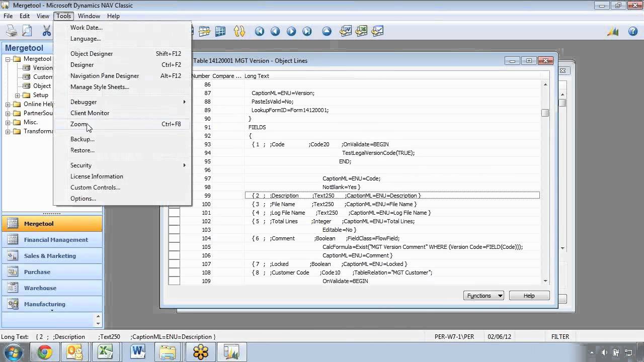Open Print Preview from toolbar
644x362 pixels.
coord(27,31)
